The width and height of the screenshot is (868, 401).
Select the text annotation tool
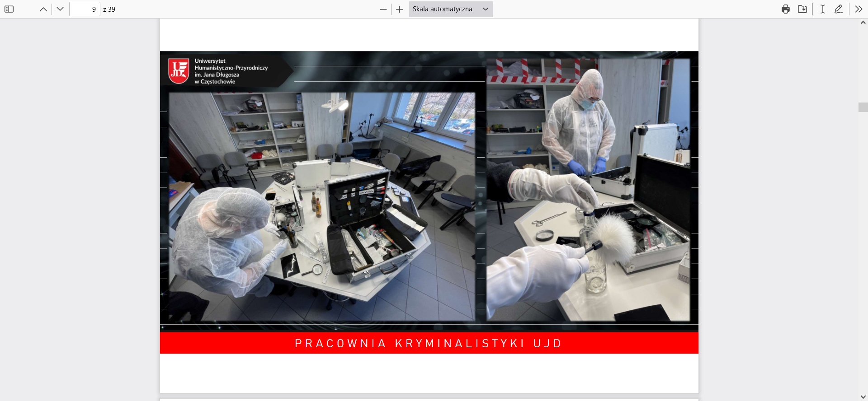click(x=823, y=9)
